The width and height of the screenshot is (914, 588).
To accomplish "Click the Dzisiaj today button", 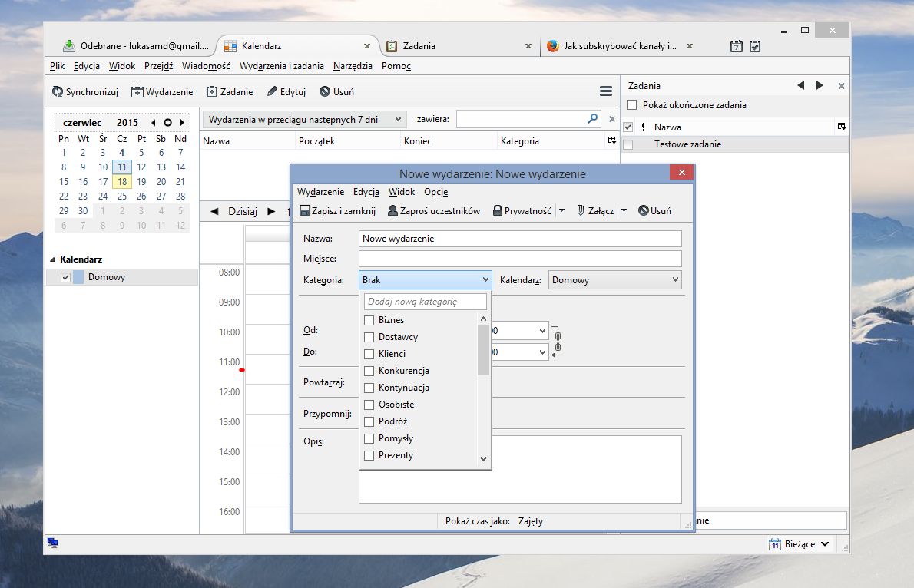I will pos(243,211).
